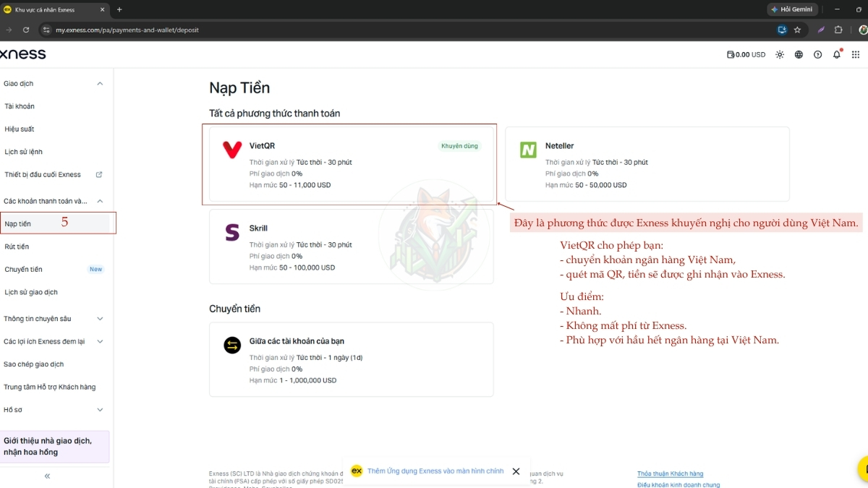The width and height of the screenshot is (868, 488).
Task: Click the yellow chat bubble button
Action: [x=862, y=468]
